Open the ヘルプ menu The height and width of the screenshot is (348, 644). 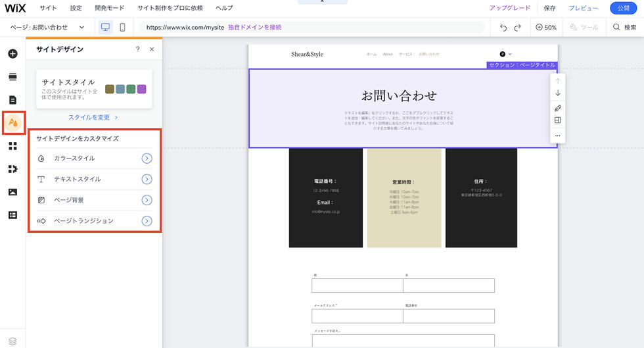click(224, 8)
